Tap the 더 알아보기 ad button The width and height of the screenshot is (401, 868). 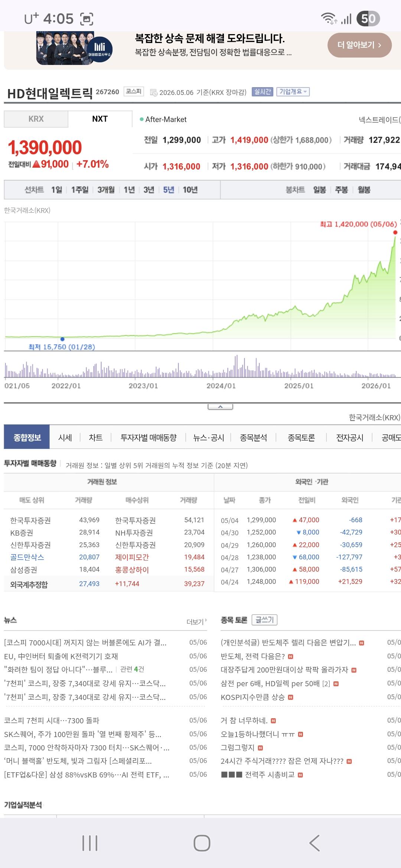[x=359, y=45]
